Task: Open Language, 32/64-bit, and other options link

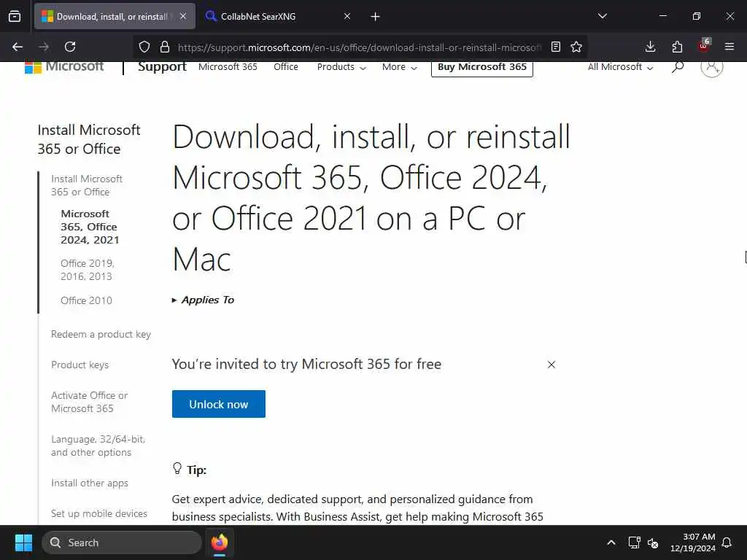Action: (x=98, y=446)
